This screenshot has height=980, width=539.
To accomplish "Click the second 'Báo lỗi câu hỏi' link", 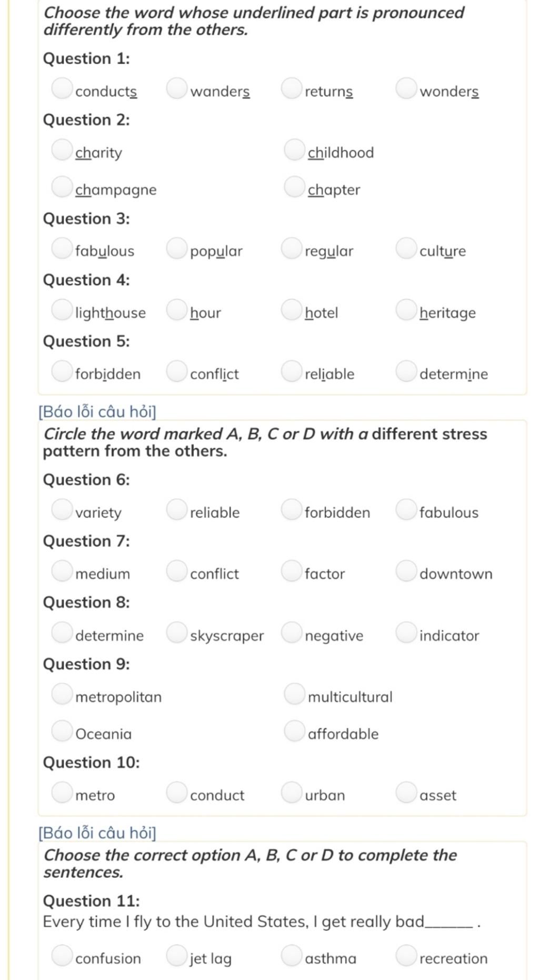I will coord(97,833).
